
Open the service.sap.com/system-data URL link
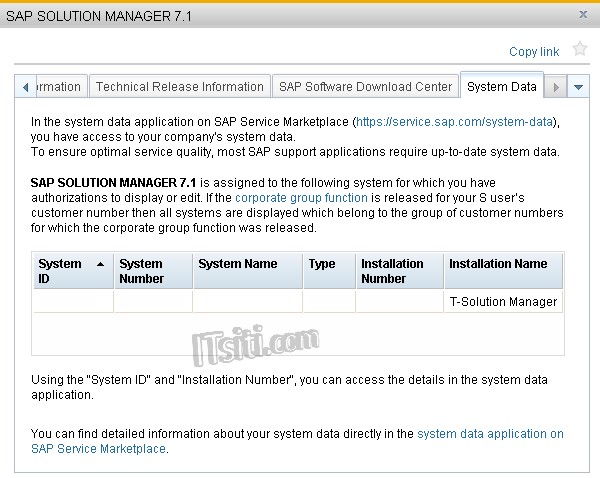pyautogui.click(x=457, y=122)
